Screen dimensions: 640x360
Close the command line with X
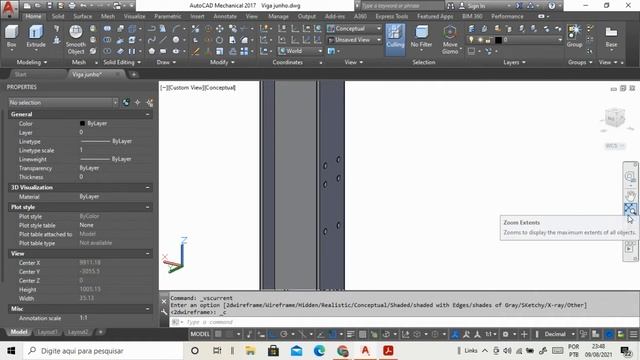coord(164,301)
